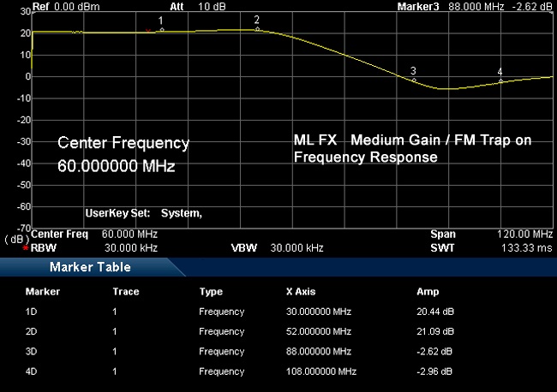Click the Span 120.00 MHz value
Image resolution: width=557 pixels, height=392 pixels.
[524, 235]
